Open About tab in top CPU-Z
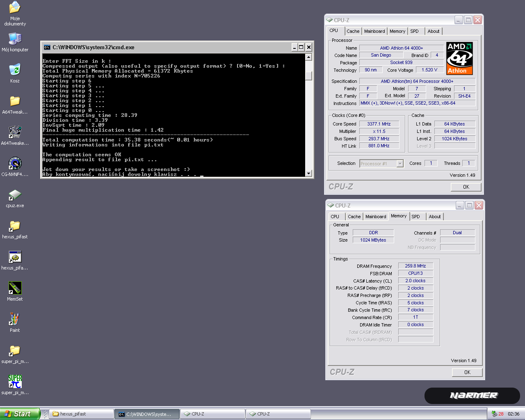 click(434, 31)
